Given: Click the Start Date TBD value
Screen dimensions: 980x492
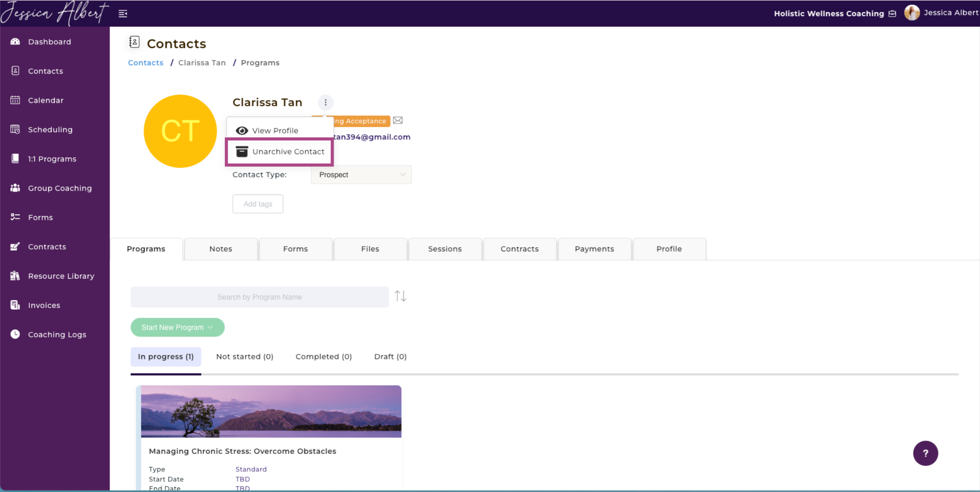Looking at the screenshot, I should (243, 479).
